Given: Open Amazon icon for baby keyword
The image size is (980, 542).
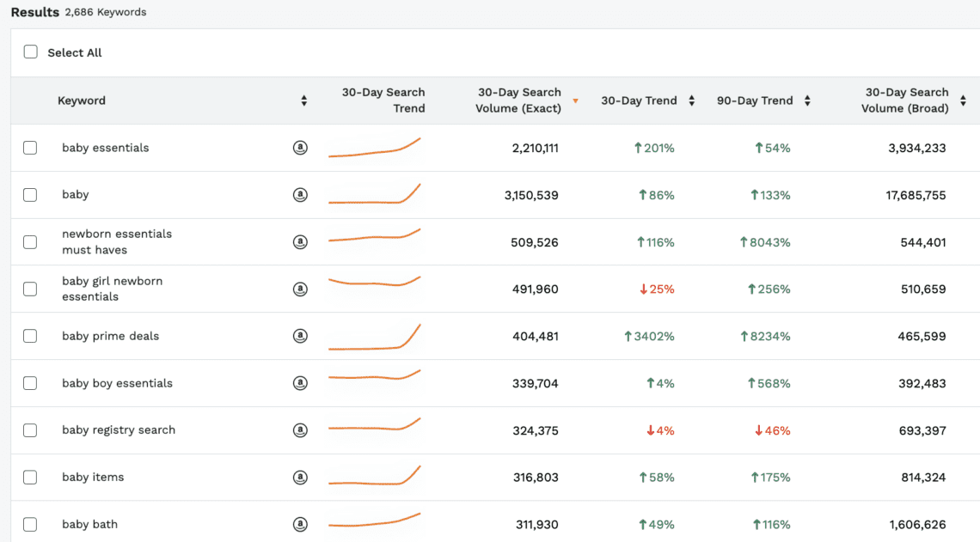Looking at the screenshot, I should click(x=300, y=195).
